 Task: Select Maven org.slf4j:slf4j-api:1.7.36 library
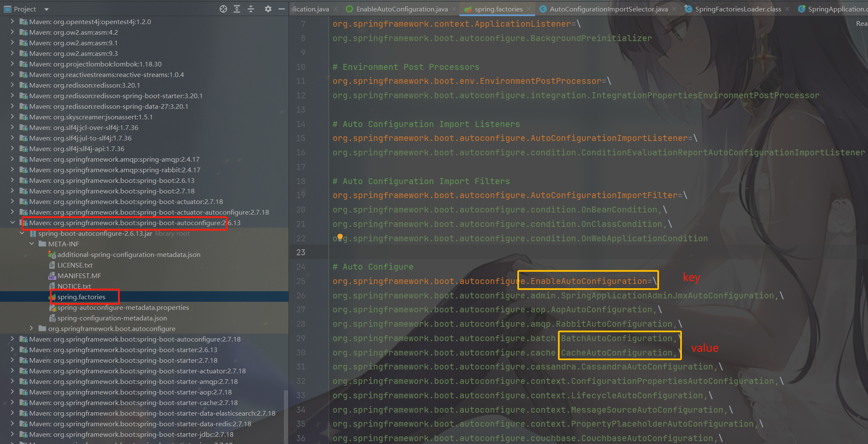pos(77,149)
